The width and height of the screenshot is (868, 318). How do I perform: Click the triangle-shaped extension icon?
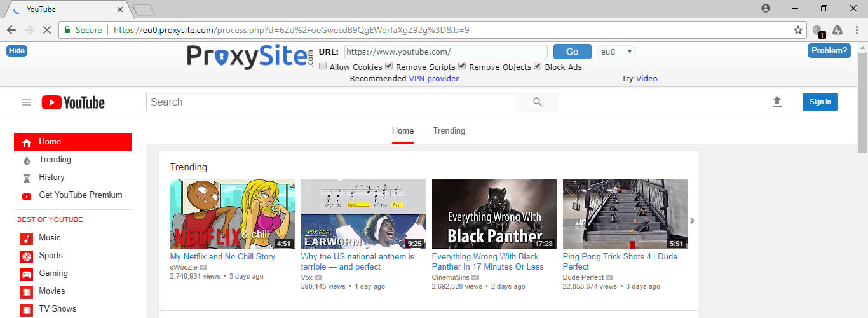(837, 30)
